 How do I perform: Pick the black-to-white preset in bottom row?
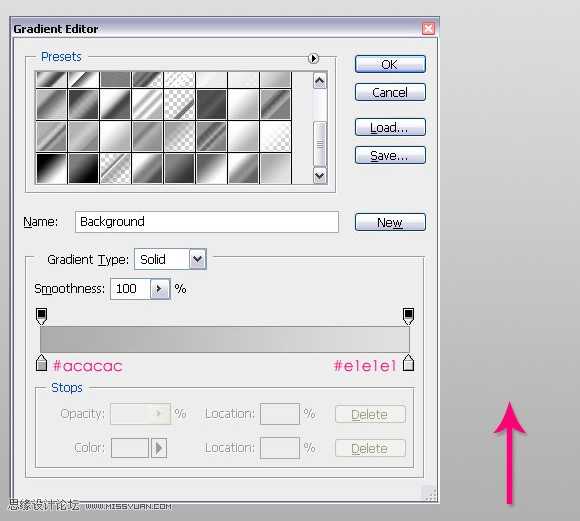click(51, 169)
